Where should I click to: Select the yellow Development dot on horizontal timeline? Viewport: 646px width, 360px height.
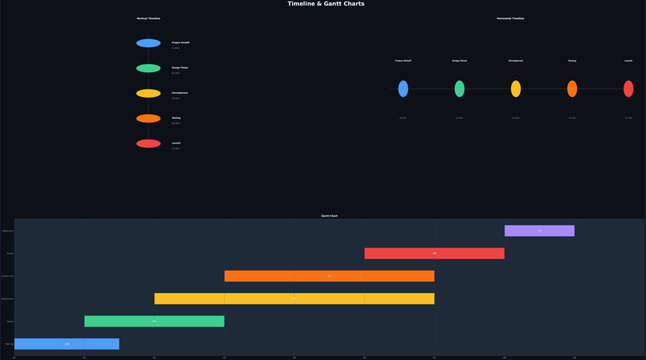coord(516,89)
